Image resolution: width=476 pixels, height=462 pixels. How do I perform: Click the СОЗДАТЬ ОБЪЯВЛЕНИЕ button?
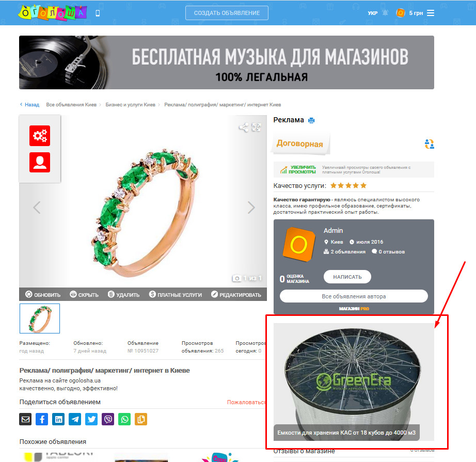pyautogui.click(x=227, y=13)
